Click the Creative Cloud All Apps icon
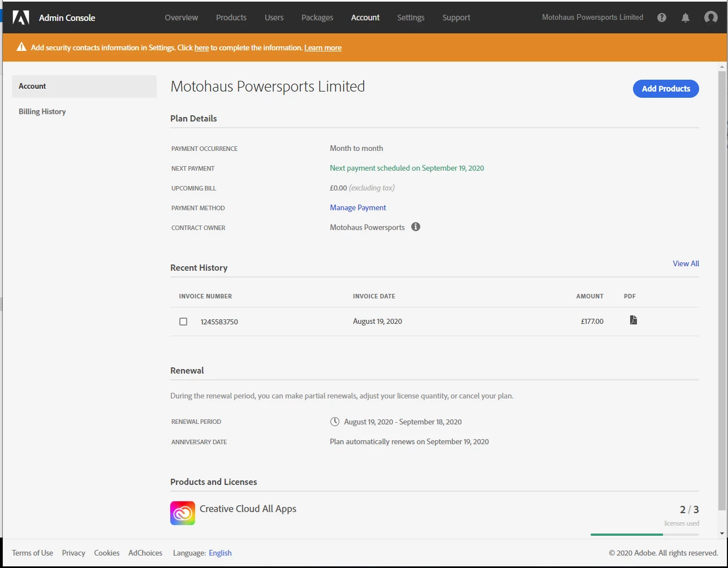This screenshot has width=728, height=568. [x=183, y=513]
